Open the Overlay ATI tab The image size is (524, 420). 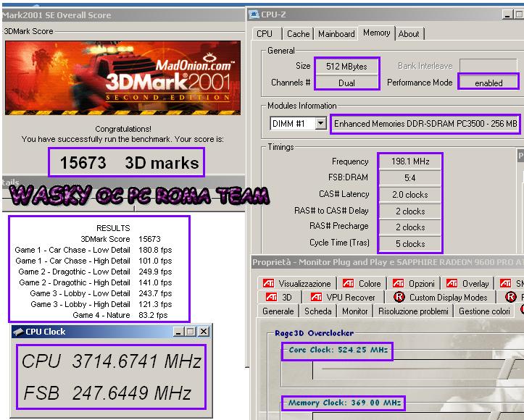click(467, 283)
